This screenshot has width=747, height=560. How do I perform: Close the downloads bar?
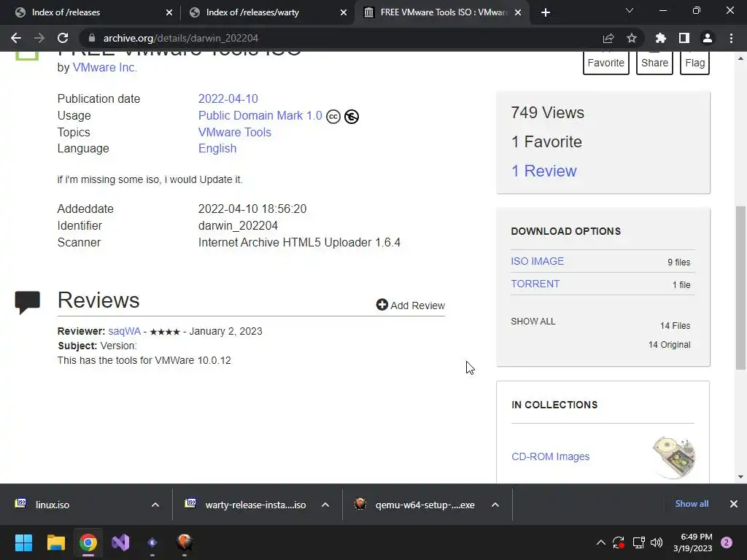pos(734,504)
